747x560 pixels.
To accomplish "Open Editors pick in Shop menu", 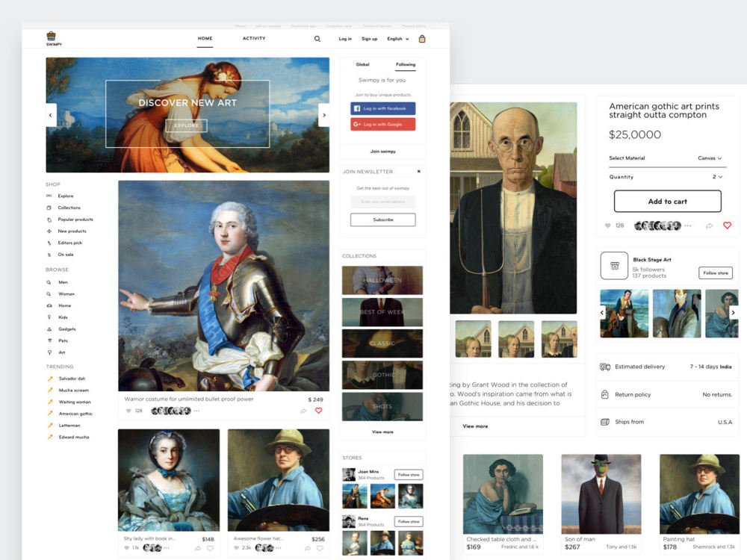I will 70,243.
